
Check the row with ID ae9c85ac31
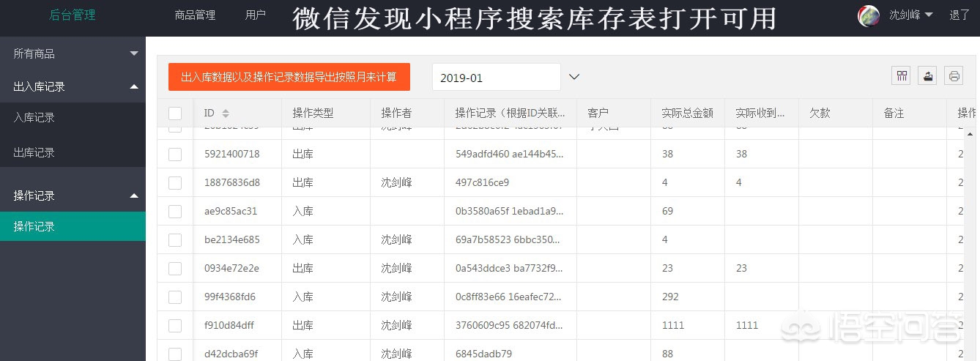[x=175, y=211]
